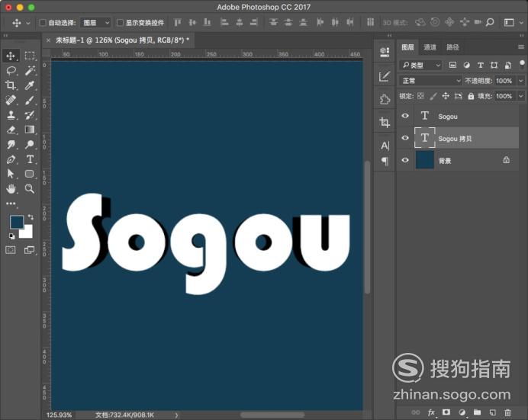Select the Path Selection tool
The width and height of the screenshot is (528, 420).
pyautogui.click(x=11, y=174)
